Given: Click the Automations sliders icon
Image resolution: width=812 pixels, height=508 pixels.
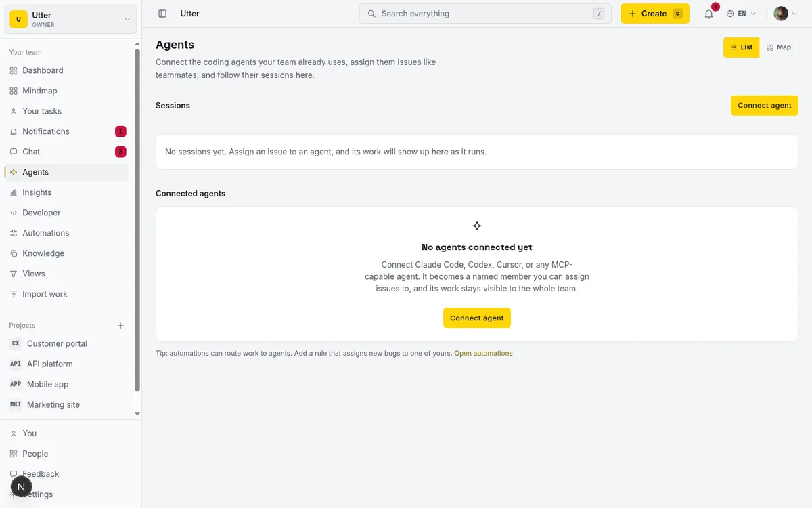Looking at the screenshot, I should (x=14, y=233).
